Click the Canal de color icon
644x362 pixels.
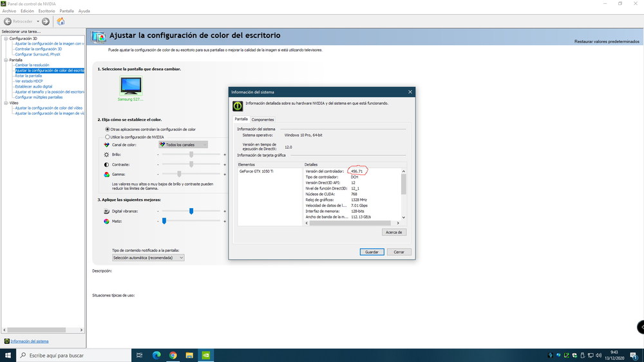106,145
